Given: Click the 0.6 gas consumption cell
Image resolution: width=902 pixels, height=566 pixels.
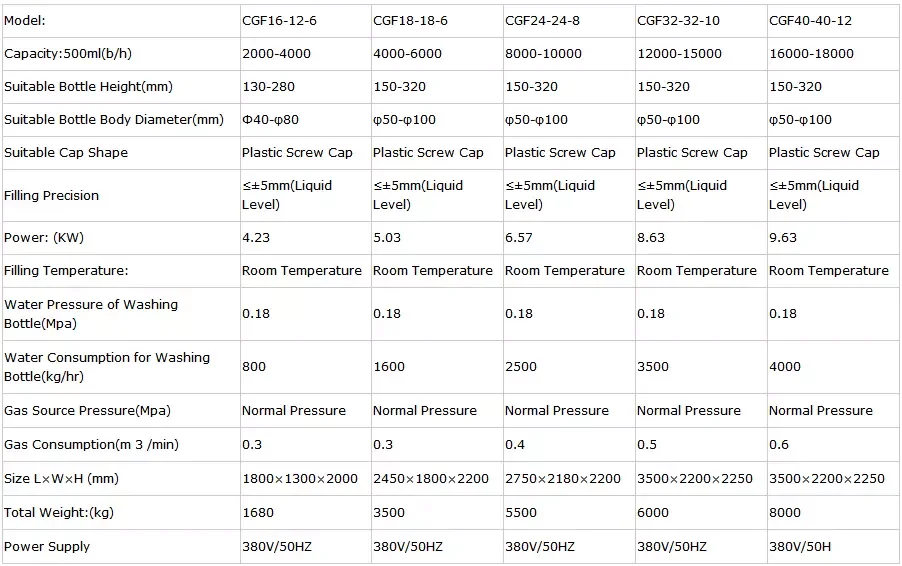Looking at the screenshot, I should tap(779, 444).
